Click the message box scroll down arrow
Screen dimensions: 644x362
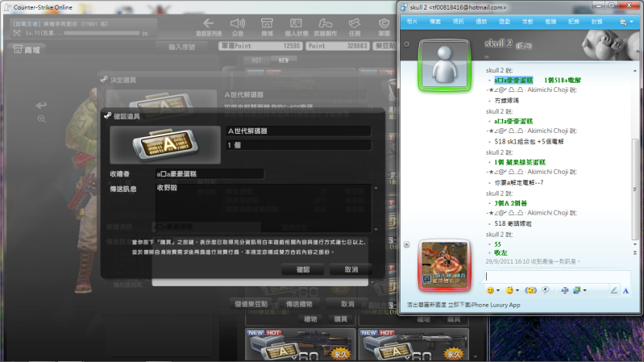tap(376, 229)
